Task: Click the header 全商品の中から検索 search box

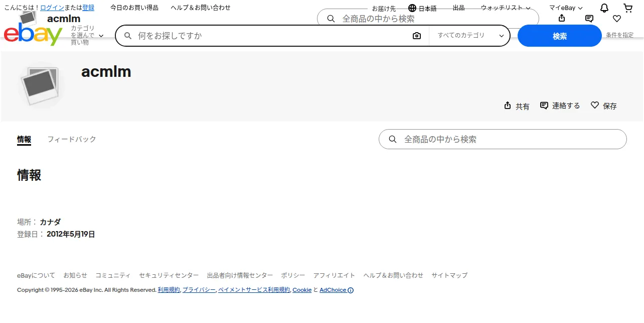Action: [x=428, y=19]
